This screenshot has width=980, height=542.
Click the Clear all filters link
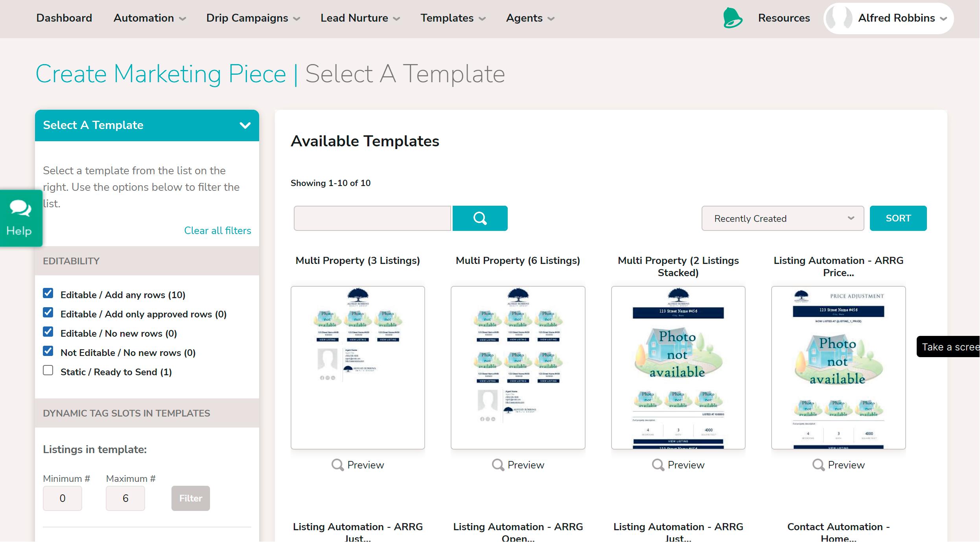[x=217, y=230]
